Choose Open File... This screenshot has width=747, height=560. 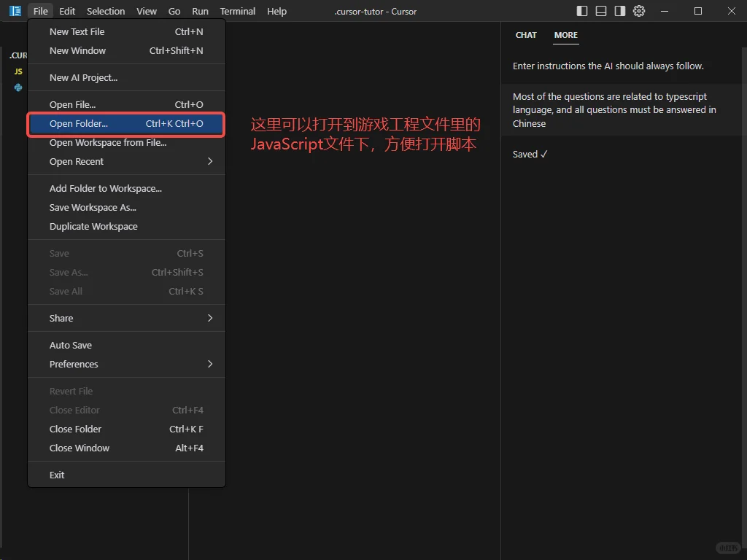coord(126,105)
